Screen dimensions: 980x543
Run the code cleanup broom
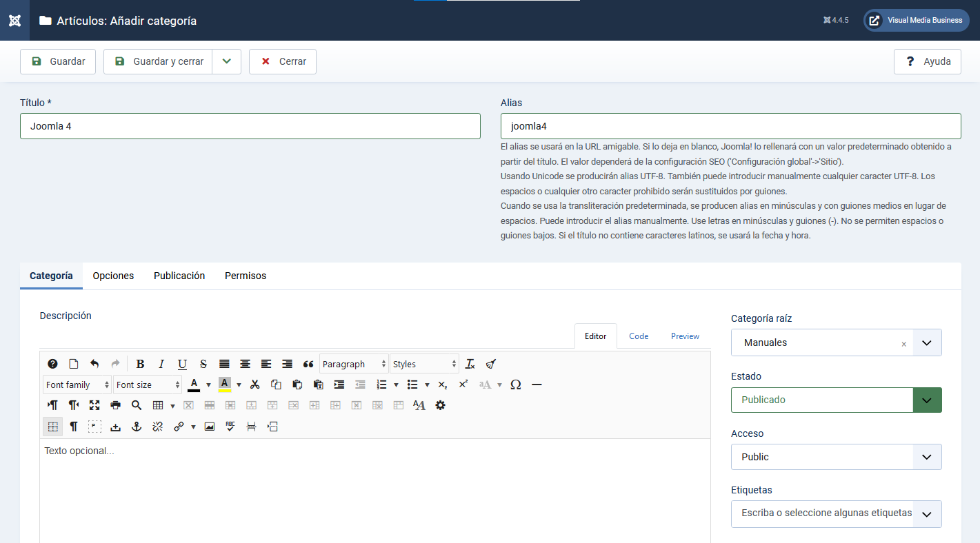[x=491, y=364]
